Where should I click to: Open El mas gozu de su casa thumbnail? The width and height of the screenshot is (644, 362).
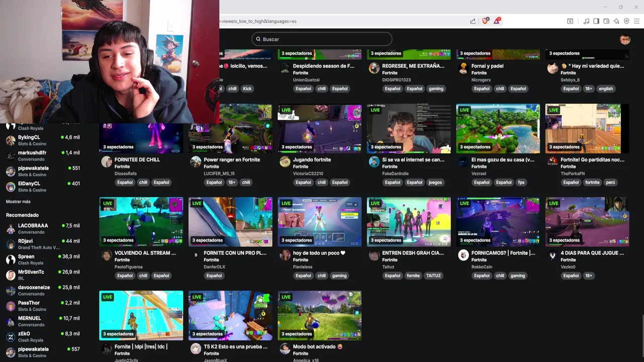click(x=498, y=129)
